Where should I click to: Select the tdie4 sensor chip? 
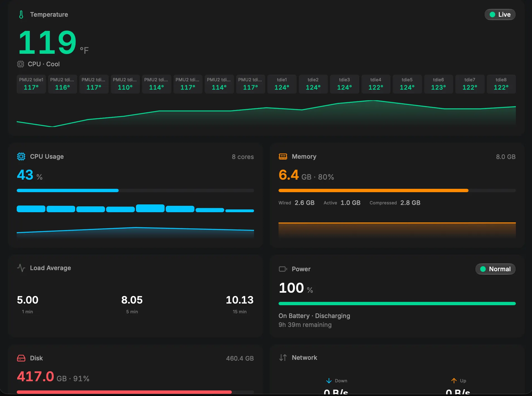pyautogui.click(x=376, y=84)
